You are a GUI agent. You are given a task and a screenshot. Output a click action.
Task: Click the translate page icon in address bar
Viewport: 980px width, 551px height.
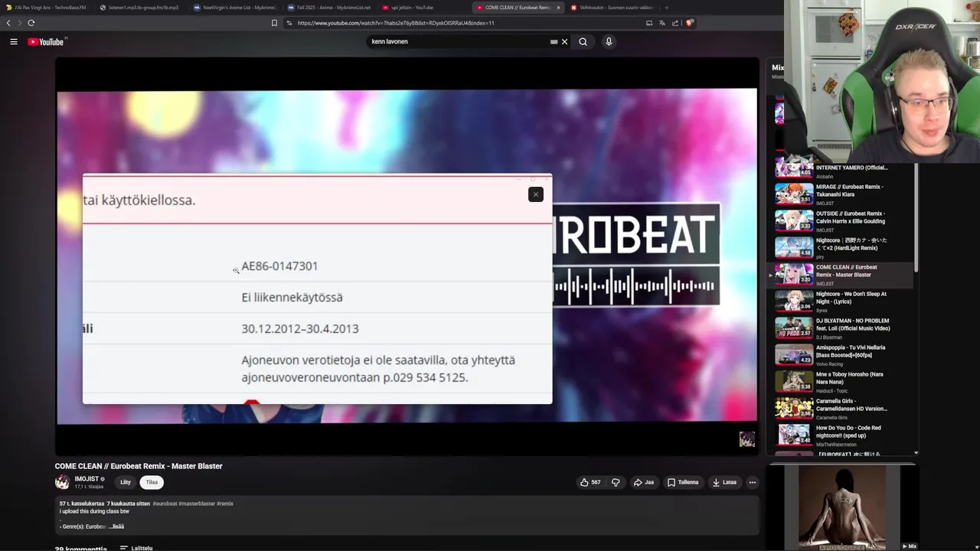pyautogui.click(x=662, y=23)
